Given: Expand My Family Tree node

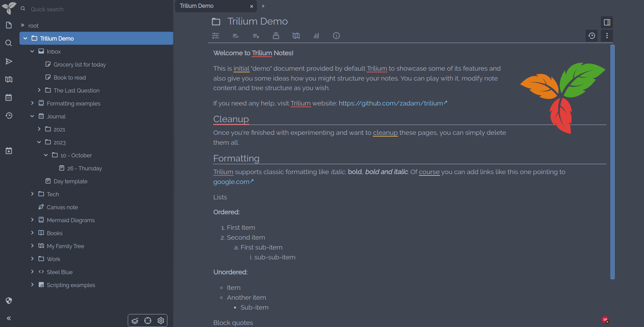Looking at the screenshot, I should (x=32, y=246).
